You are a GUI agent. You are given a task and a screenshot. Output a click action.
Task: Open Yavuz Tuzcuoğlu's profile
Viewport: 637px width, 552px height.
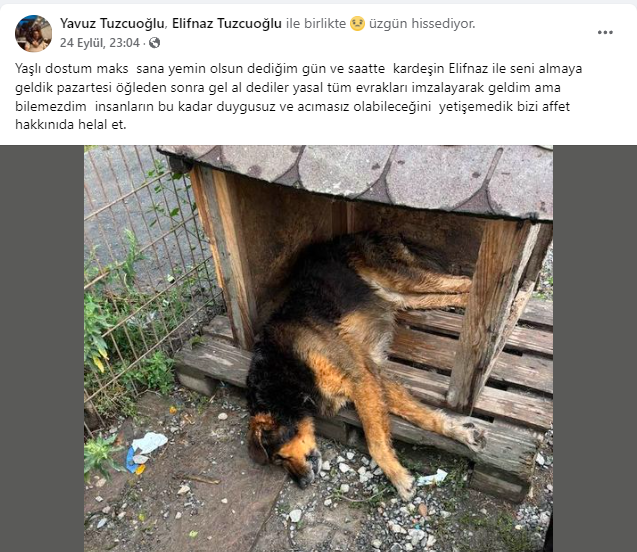click(x=113, y=24)
